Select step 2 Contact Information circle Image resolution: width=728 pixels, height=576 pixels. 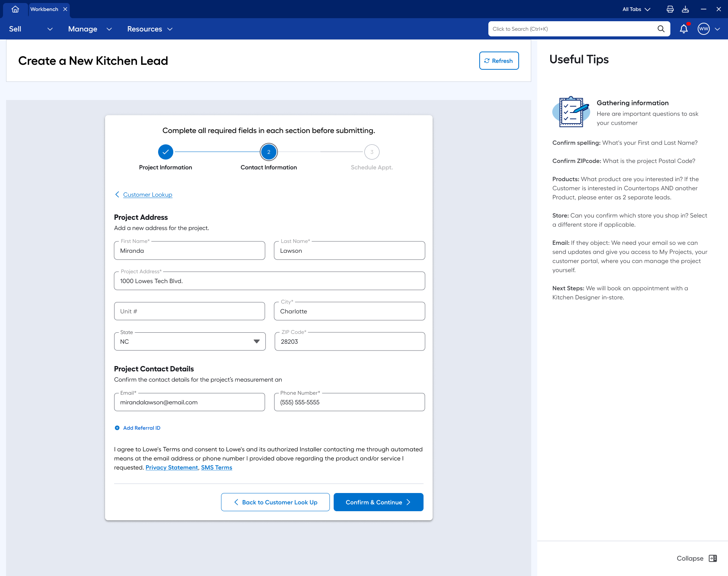[269, 152]
